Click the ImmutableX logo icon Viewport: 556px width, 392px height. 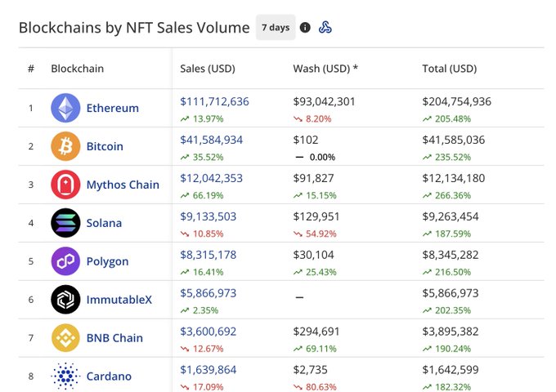(65, 300)
